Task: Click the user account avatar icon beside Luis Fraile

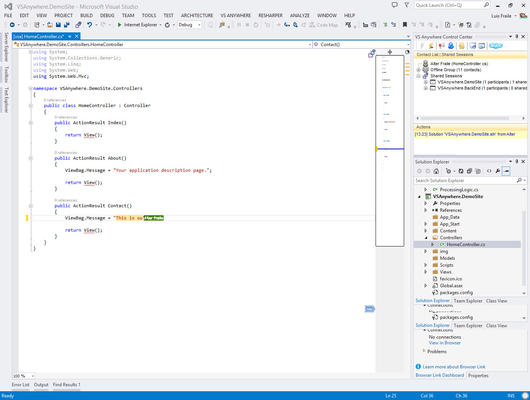Action: pos(524,16)
